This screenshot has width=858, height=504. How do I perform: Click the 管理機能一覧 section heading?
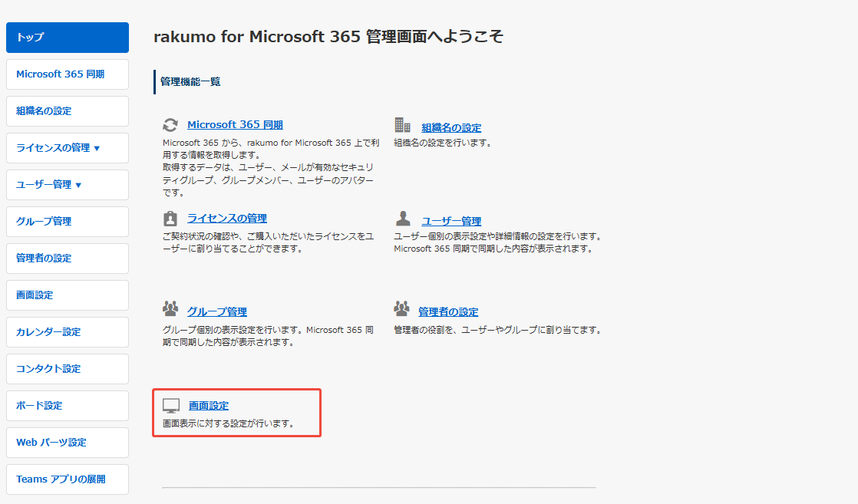pos(190,81)
